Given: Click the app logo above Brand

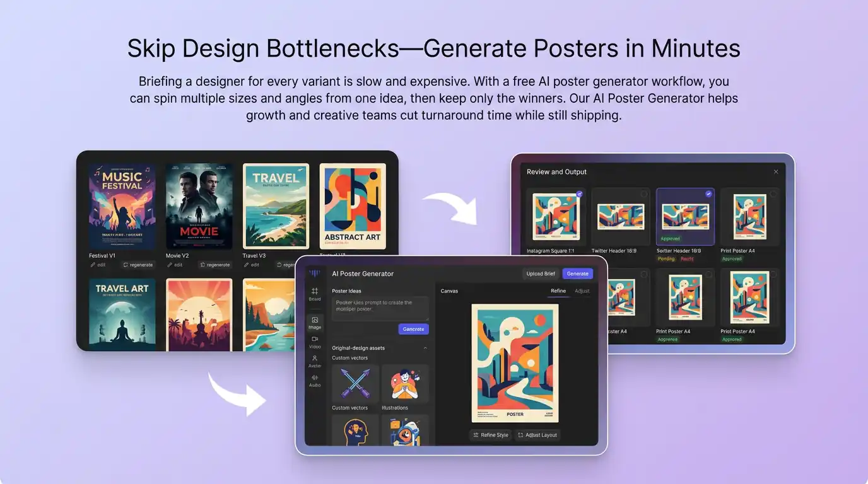Looking at the screenshot, I should tap(314, 273).
